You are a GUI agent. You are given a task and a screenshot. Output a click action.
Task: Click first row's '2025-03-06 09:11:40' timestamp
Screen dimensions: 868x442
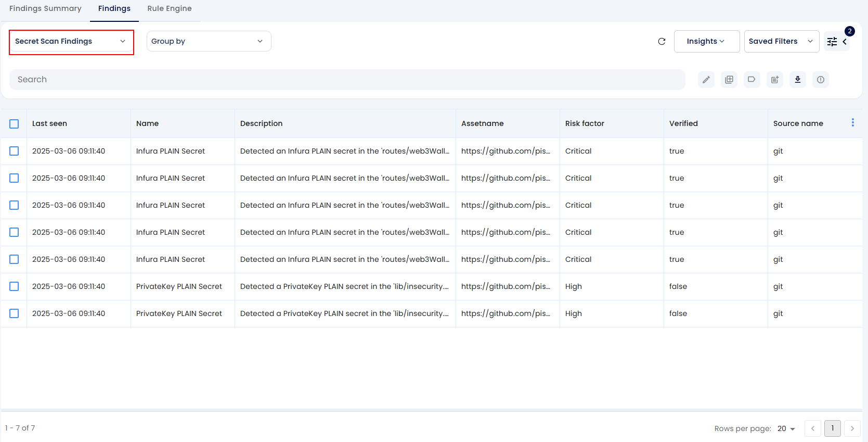point(69,151)
